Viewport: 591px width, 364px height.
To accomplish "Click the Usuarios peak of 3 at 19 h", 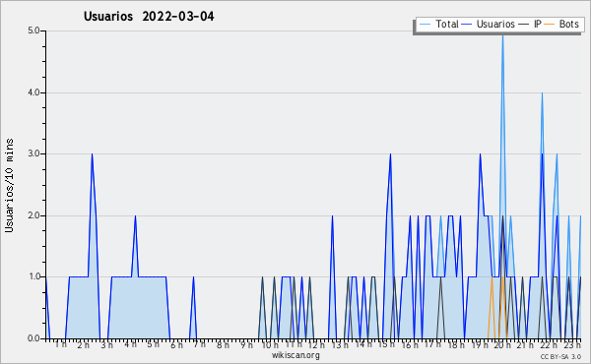I will (x=480, y=154).
